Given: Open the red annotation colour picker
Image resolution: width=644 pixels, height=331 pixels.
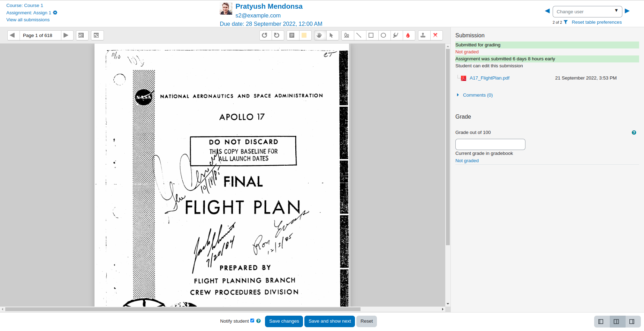Looking at the screenshot, I should (408, 35).
